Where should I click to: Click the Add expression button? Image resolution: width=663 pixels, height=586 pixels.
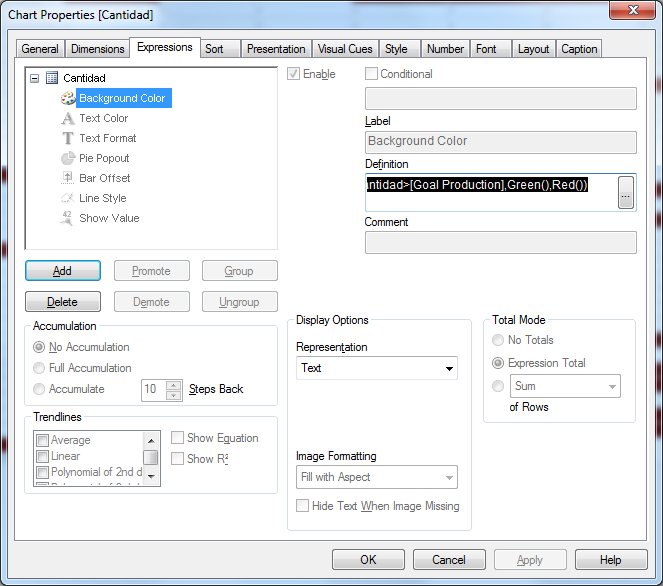tap(63, 271)
